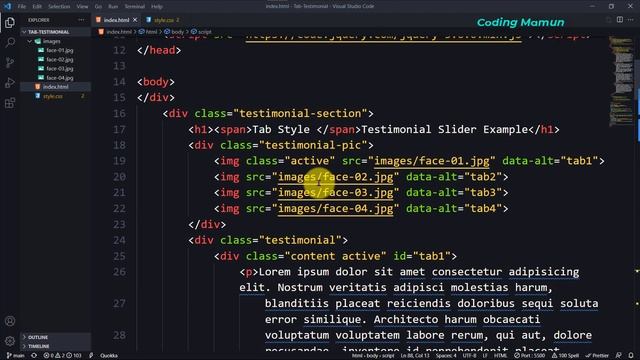Image resolution: width=640 pixels, height=360 pixels.
Task: Open the Extensions view
Action: click(x=10, y=103)
